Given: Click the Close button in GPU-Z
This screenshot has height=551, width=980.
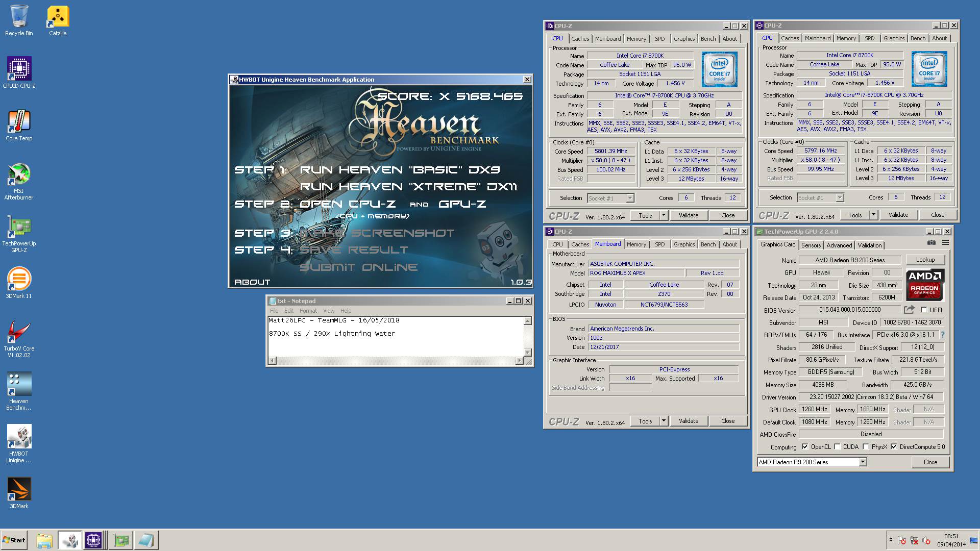Looking at the screenshot, I should (x=930, y=462).
